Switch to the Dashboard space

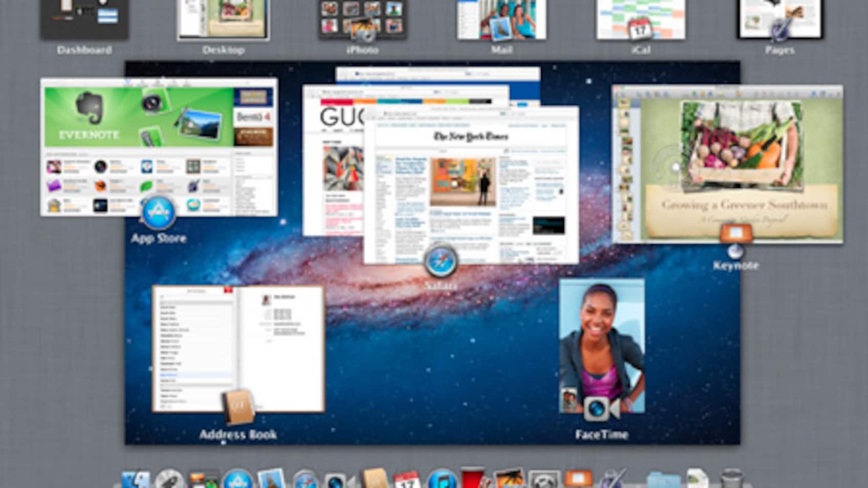click(84, 19)
